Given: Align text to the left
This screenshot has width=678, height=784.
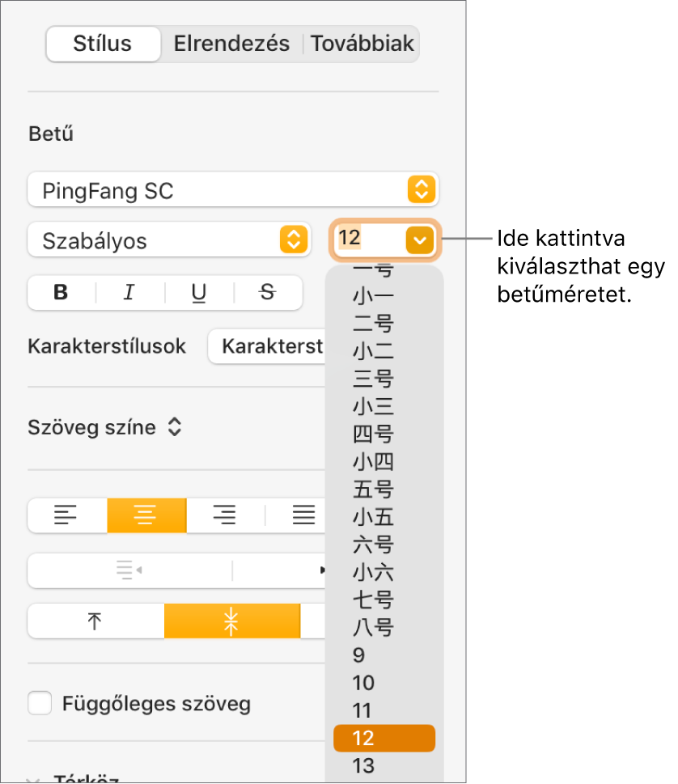Looking at the screenshot, I should (67, 515).
